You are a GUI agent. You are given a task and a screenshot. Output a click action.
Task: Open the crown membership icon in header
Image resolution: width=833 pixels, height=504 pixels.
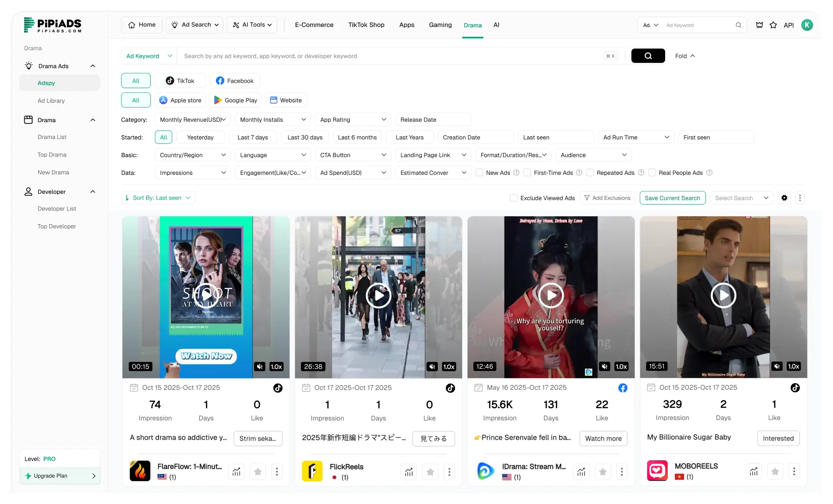pyautogui.click(x=759, y=25)
